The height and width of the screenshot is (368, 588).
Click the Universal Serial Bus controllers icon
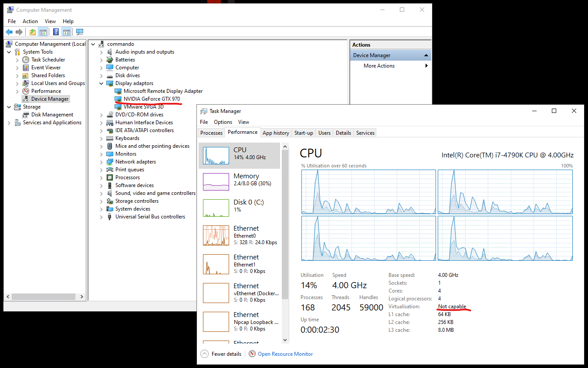110,217
